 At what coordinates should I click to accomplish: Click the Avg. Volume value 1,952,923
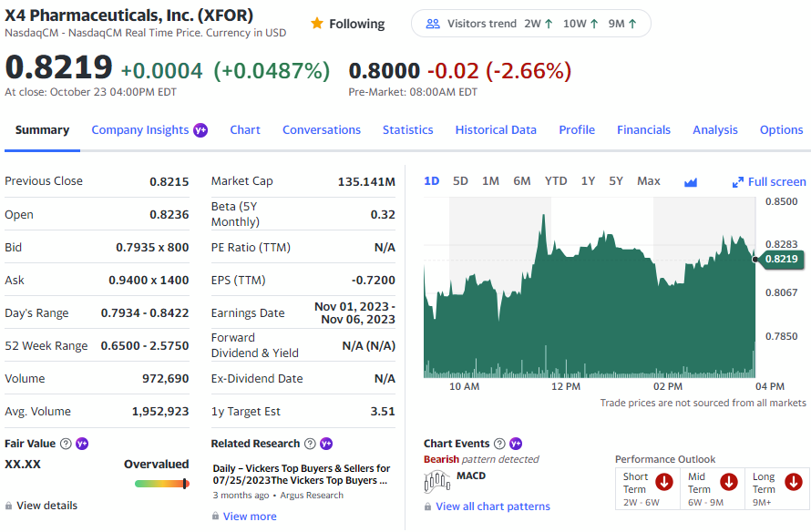160,412
